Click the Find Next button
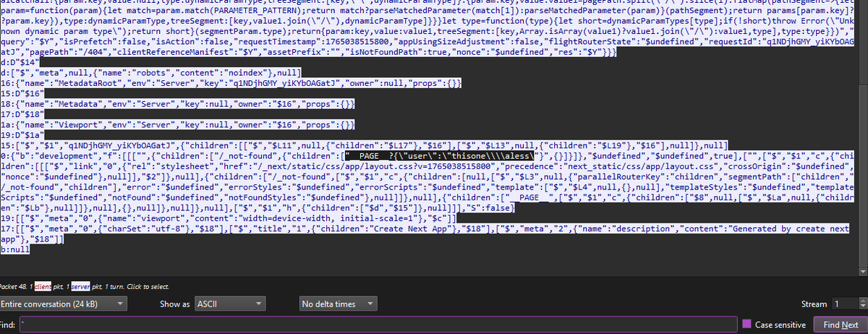Image resolution: width=868 pixels, height=334 pixels. (x=840, y=325)
